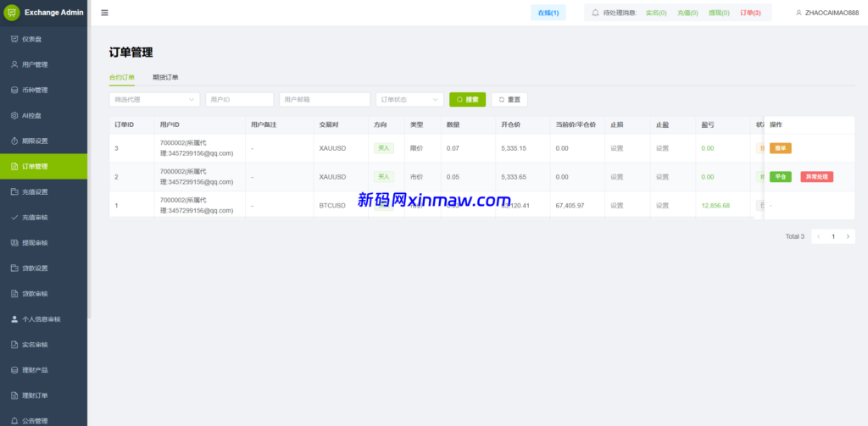Click the red 异常处理 button for order 2
Image resolution: width=868 pixels, height=426 pixels.
tap(816, 177)
